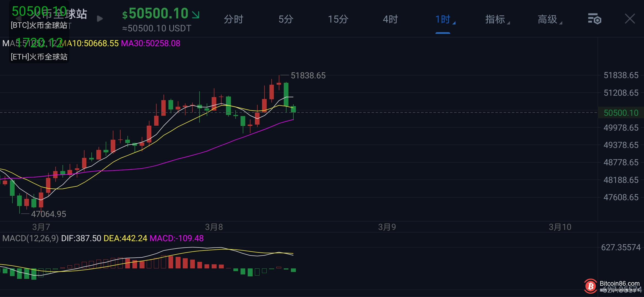
Task: Switch to the 4时 interval tab
Action: pos(390,19)
